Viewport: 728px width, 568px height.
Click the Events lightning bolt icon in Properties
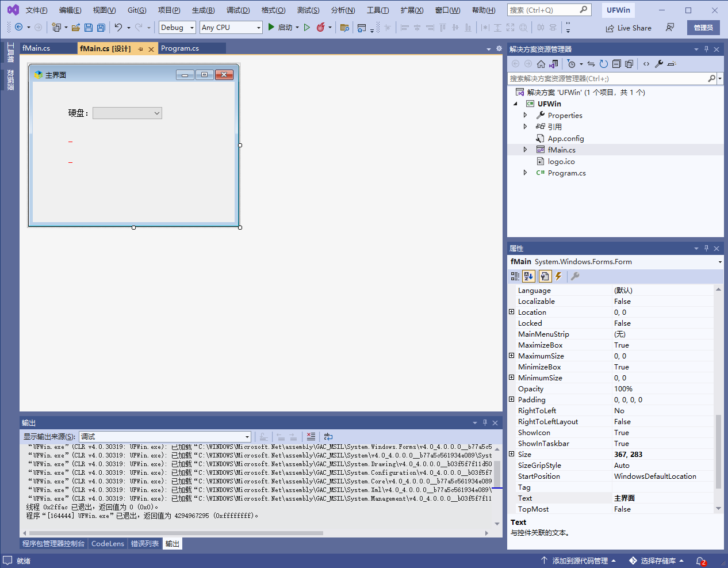pyautogui.click(x=558, y=276)
